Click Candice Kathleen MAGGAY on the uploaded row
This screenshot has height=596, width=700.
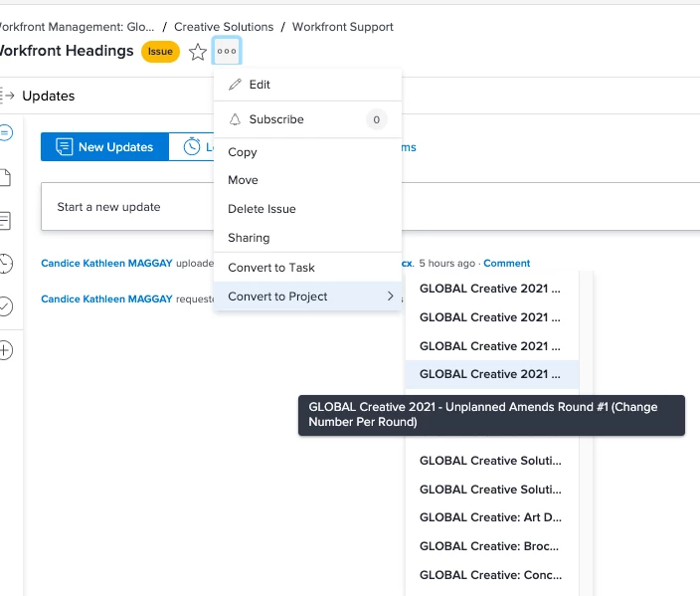[106, 263]
